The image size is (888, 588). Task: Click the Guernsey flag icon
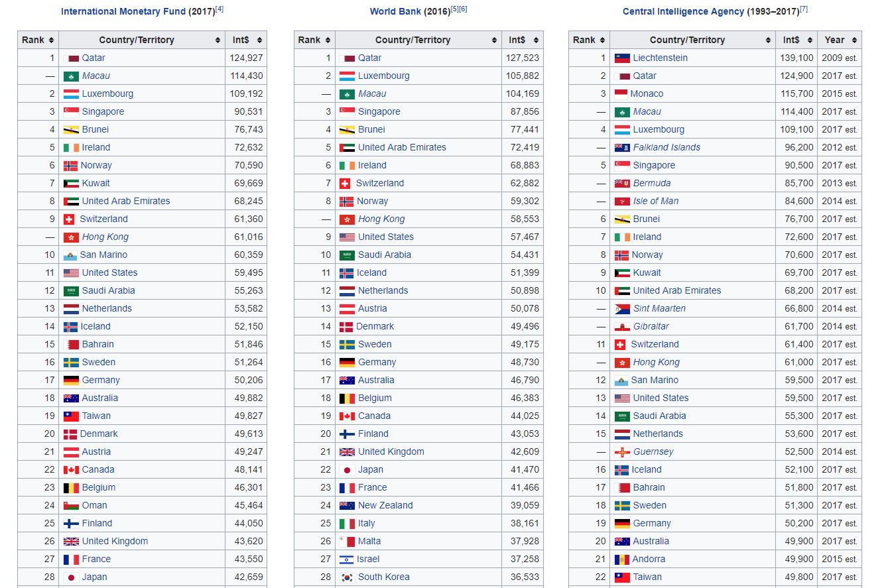(x=622, y=452)
